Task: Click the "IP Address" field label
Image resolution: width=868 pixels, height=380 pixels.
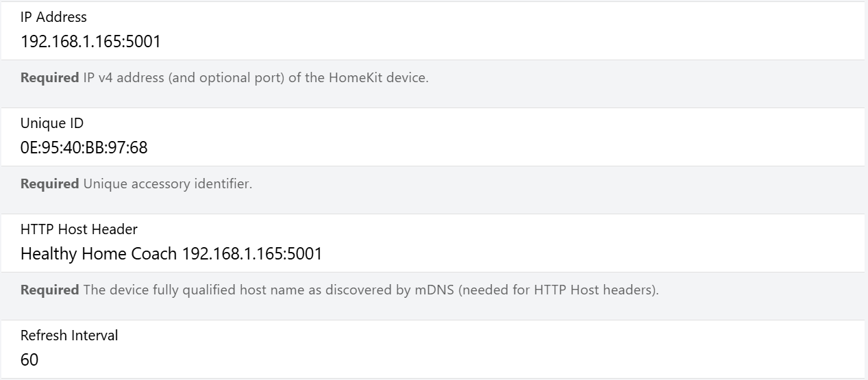Action: pyautogui.click(x=53, y=17)
